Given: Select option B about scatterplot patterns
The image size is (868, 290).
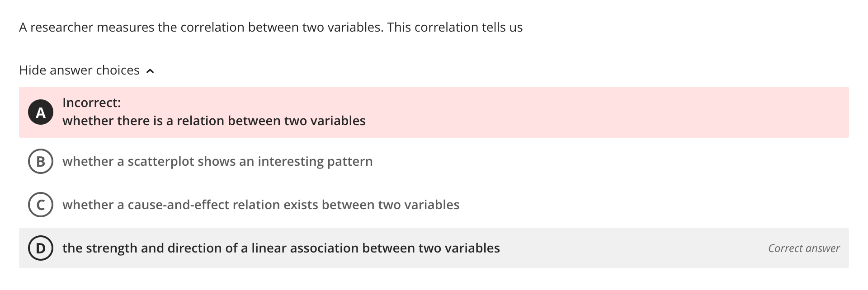Looking at the screenshot, I should click(x=218, y=161).
